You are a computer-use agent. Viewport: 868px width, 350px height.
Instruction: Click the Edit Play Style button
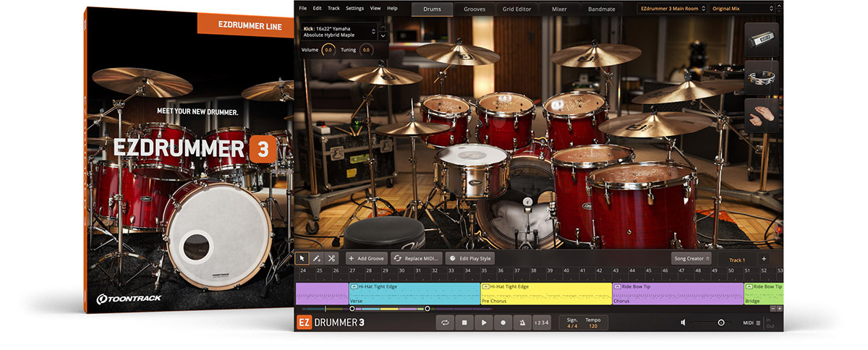(470, 258)
